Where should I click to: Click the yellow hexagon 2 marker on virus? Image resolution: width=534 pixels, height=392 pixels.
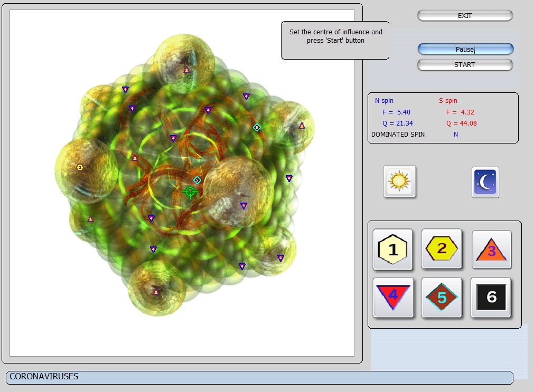(80, 167)
